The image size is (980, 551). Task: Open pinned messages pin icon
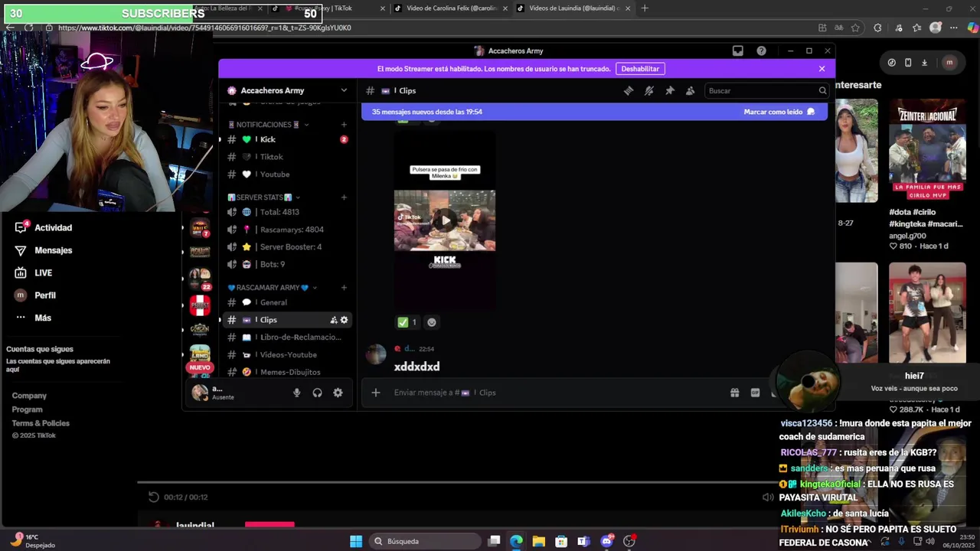click(x=669, y=90)
